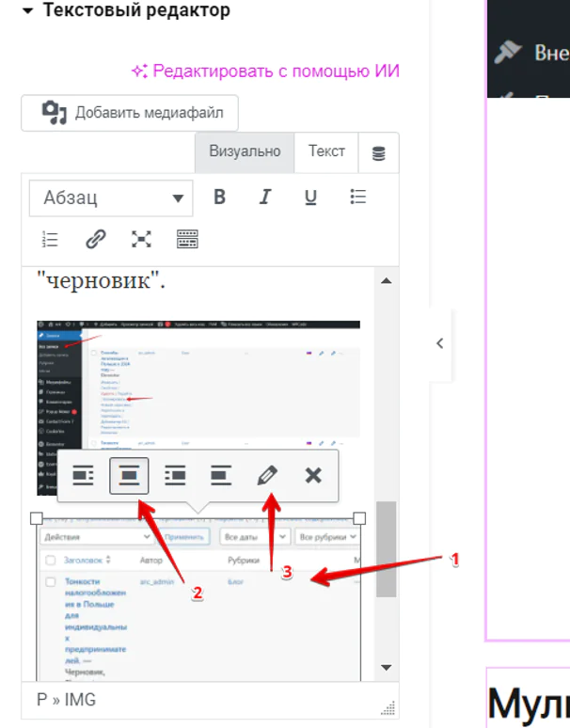Collapse the Текстовый редактор section
The image size is (570, 728).
28,11
